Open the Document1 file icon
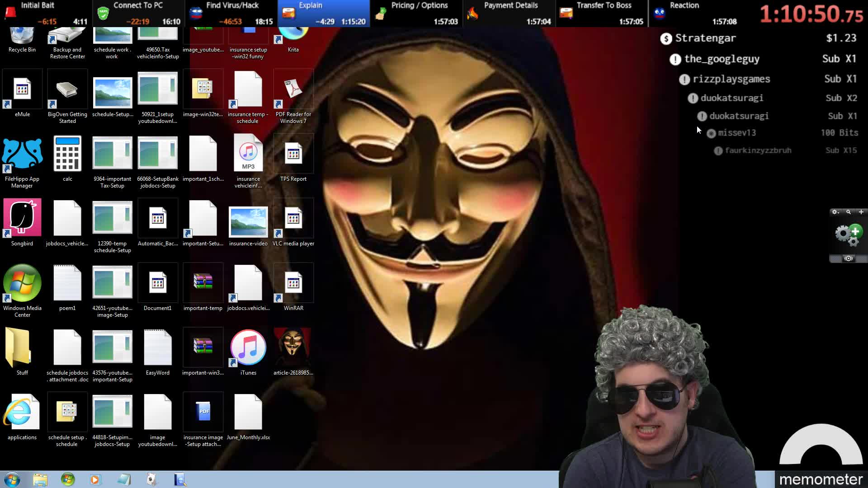The height and width of the screenshot is (488, 868). (x=158, y=283)
